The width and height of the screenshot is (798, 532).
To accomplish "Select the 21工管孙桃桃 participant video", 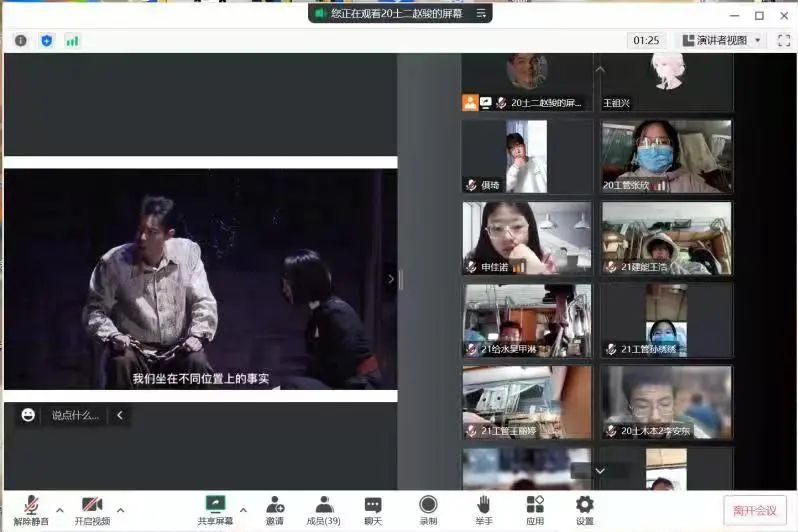I will tap(667, 321).
